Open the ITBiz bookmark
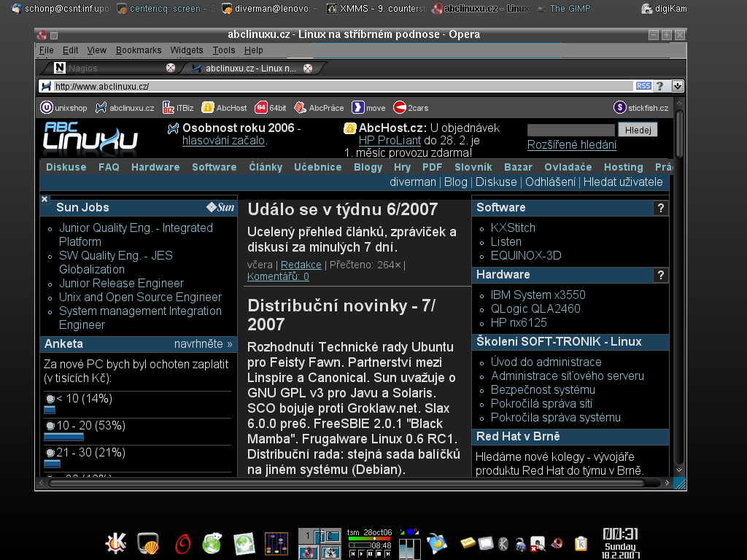 tap(178, 108)
